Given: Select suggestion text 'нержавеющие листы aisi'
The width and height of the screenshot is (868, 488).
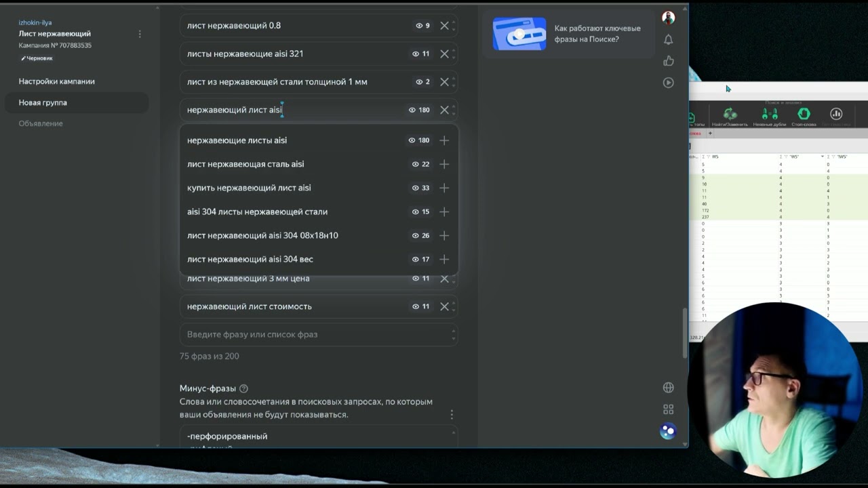Looking at the screenshot, I should [x=237, y=140].
